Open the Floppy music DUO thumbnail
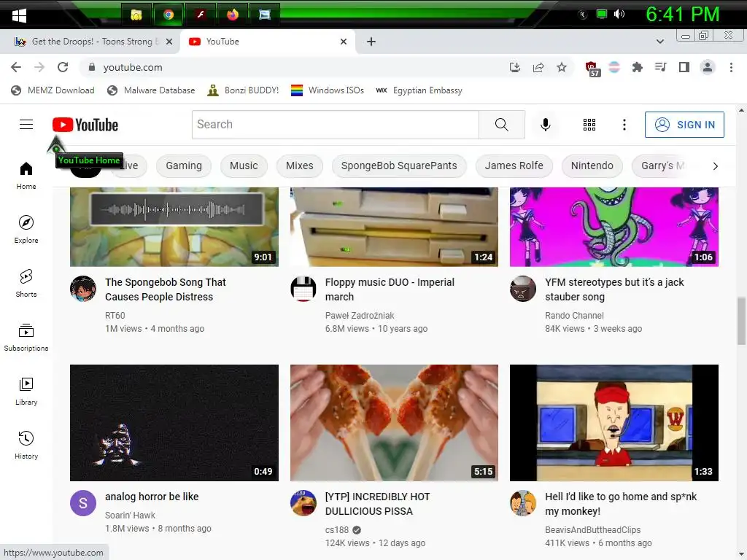747x560 pixels. tap(394, 227)
